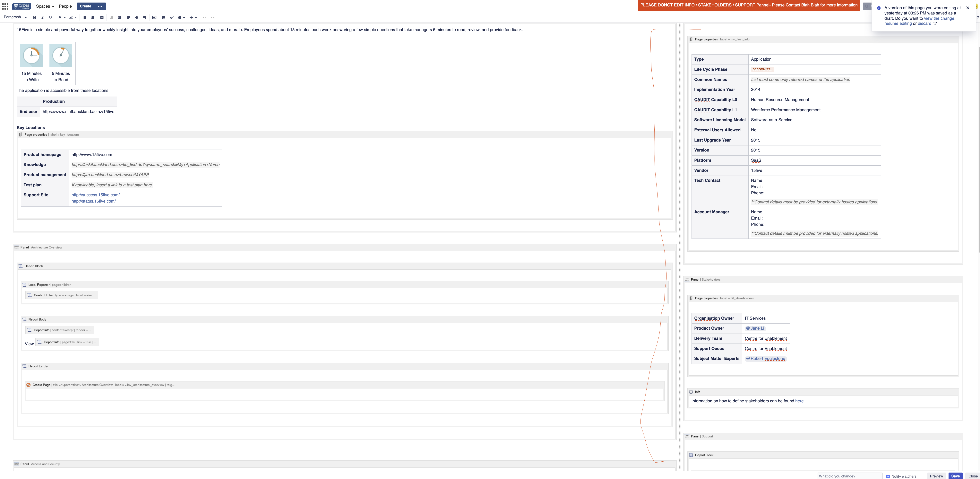
Task: Insert a task list checkbox
Action: (x=102, y=18)
